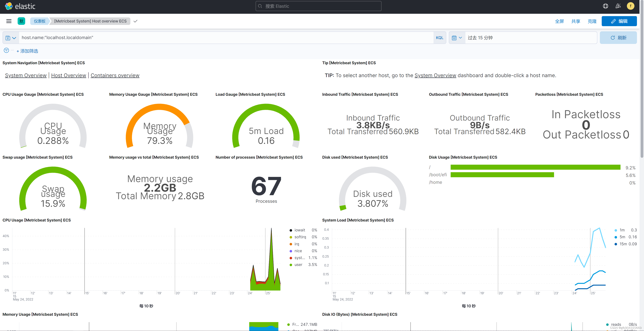Click the green default space icon
This screenshot has width=644, height=331.
click(x=21, y=21)
